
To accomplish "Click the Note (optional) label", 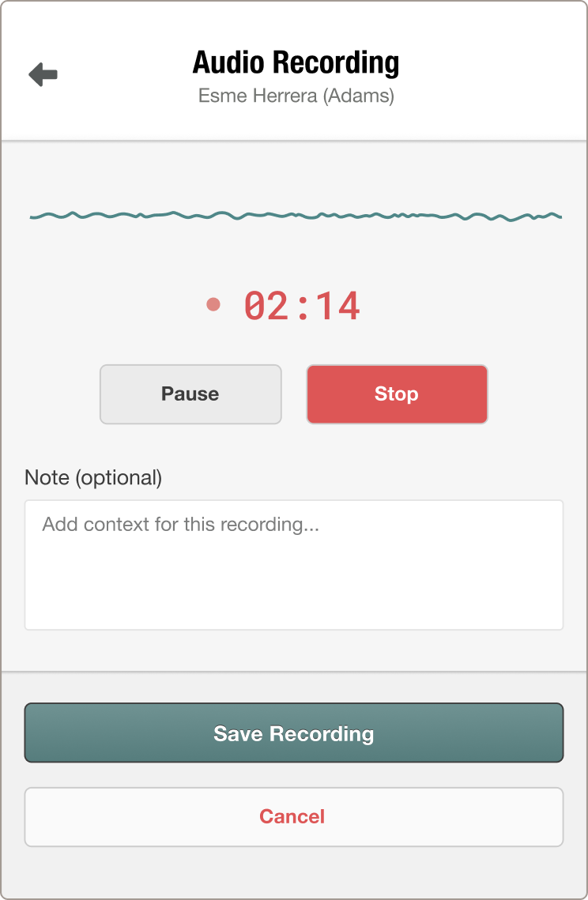I will click(x=93, y=477).
